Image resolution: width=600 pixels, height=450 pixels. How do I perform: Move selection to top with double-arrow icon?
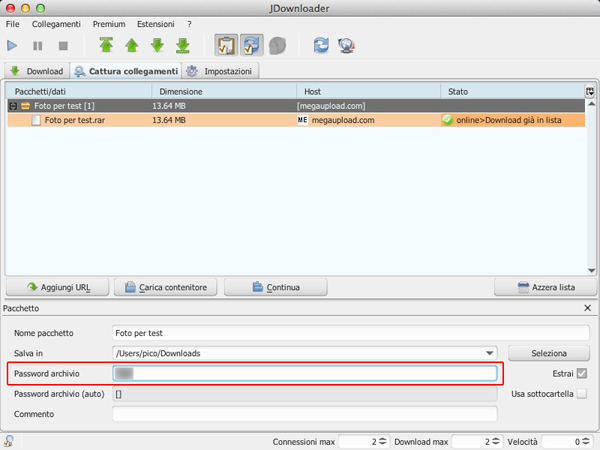tap(106, 46)
